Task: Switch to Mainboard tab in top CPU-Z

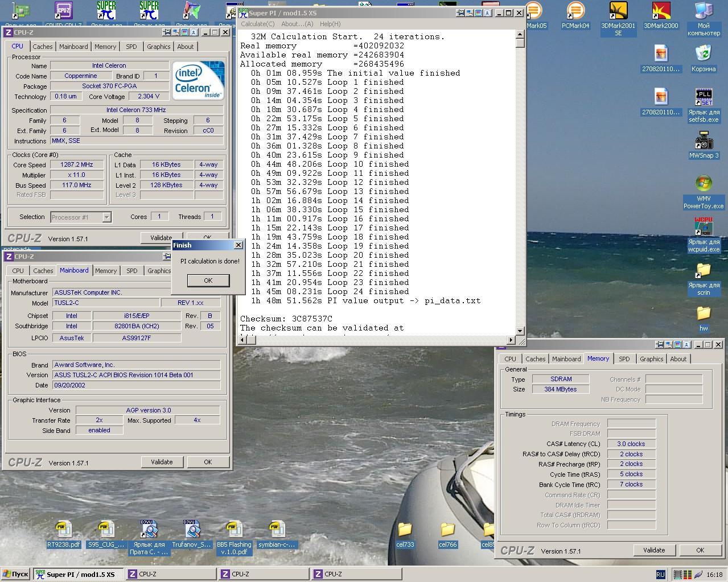Action: coord(73,47)
